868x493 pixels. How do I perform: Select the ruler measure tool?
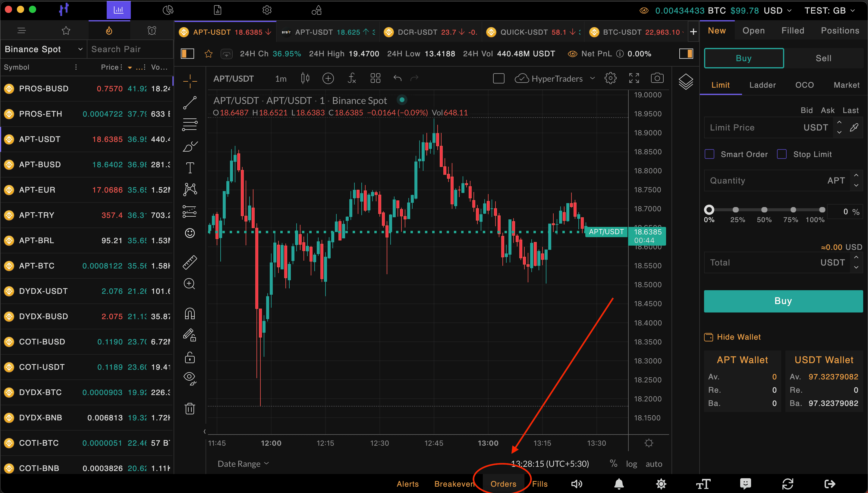point(190,262)
